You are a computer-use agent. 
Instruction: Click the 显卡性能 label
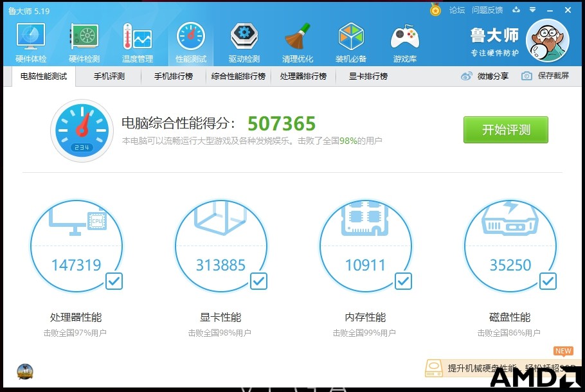pos(221,317)
